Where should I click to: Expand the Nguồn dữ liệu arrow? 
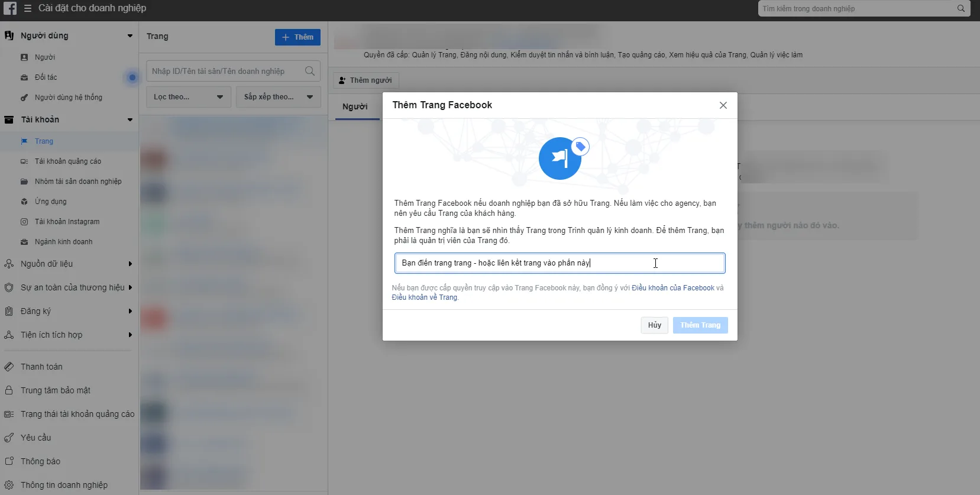pyautogui.click(x=130, y=264)
